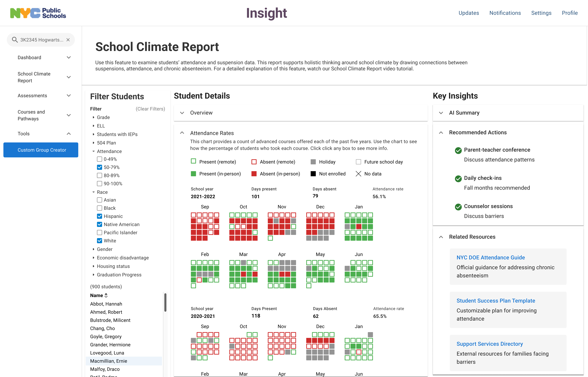This screenshot has height=377, width=588.
Task: Open the NYC DOE Attendance Guide link
Action: [x=491, y=258]
